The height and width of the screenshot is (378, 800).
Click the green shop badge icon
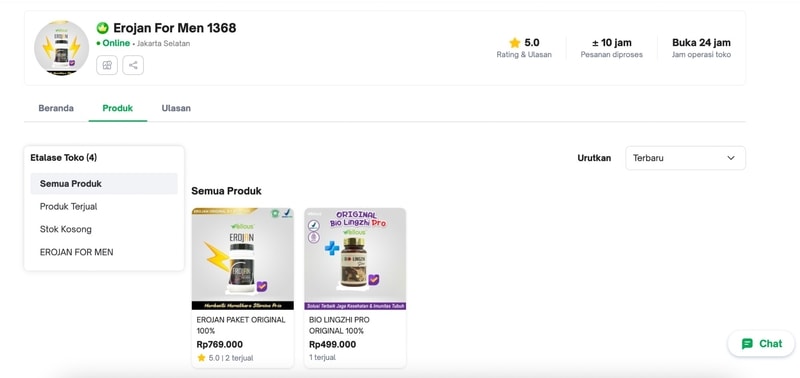(103, 28)
